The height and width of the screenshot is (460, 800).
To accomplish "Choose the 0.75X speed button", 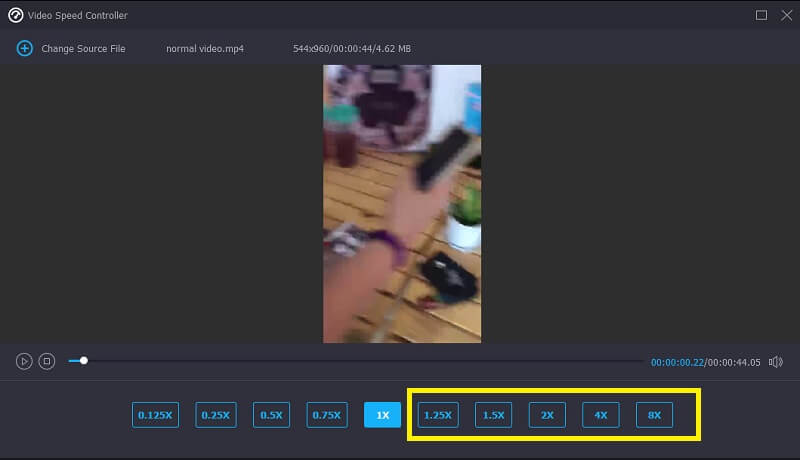I will (x=326, y=415).
